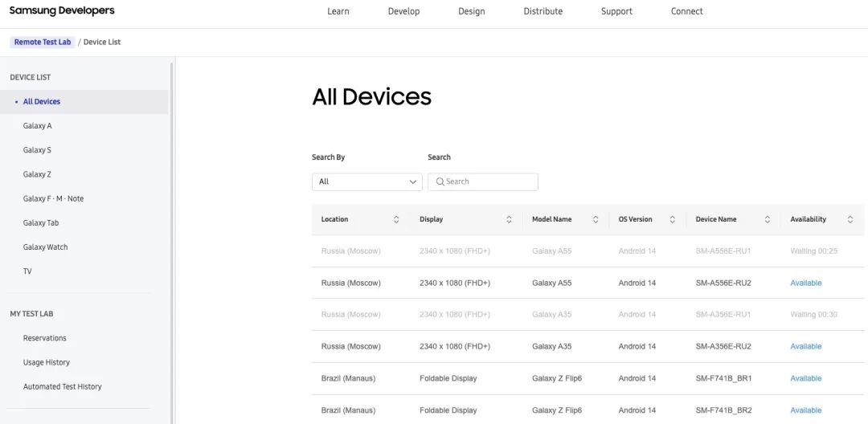The width and height of the screenshot is (868, 424).
Task: Open the Develop menu
Action: pos(403,11)
